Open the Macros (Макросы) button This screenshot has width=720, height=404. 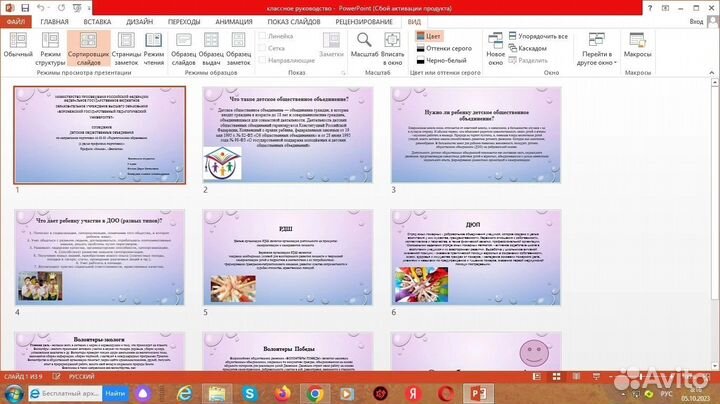coord(638,45)
